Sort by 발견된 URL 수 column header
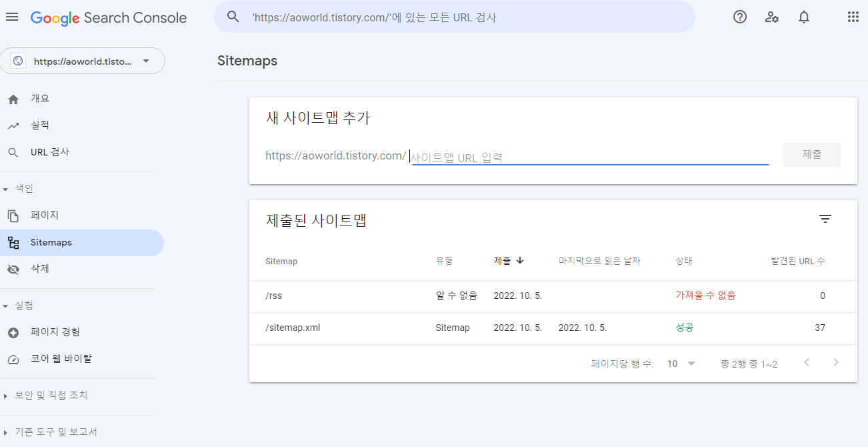The height and width of the screenshot is (447, 868). [798, 261]
